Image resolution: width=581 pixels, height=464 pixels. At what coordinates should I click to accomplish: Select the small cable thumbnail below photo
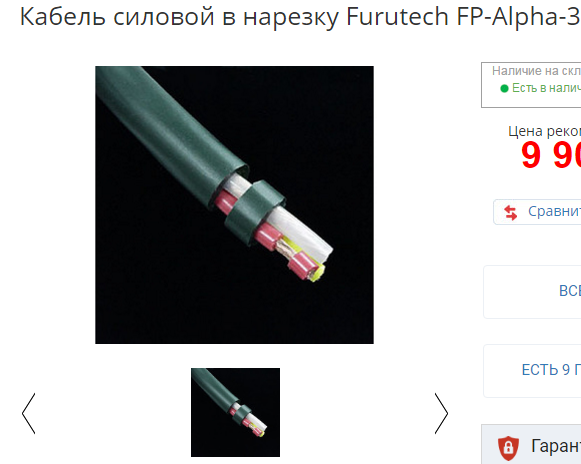click(x=235, y=412)
